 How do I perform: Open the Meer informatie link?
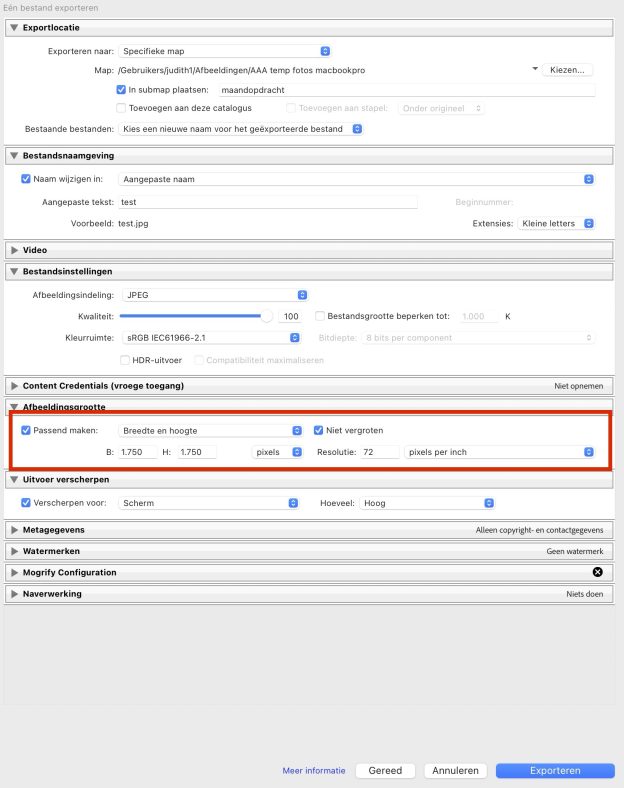tap(314, 770)
